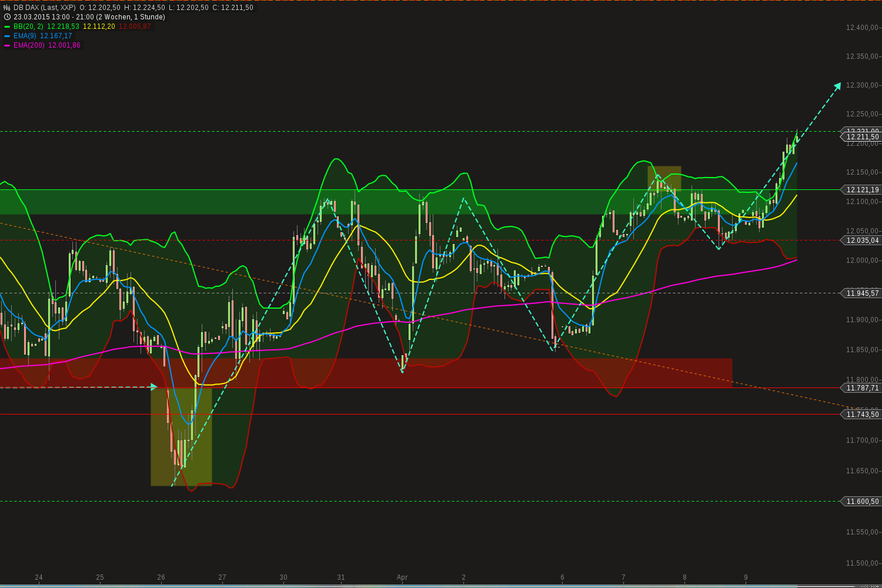Click the red dashed line tag 12.035,04
Image resolution: width=882 pixels, height=588 pixels.
tap(862, 240)
